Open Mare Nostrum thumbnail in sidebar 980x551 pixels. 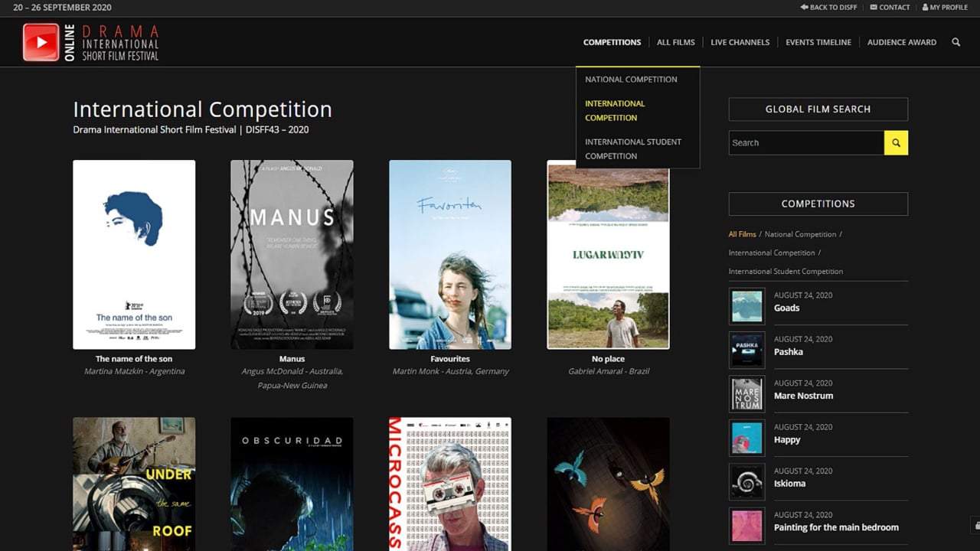coord(746,394)
